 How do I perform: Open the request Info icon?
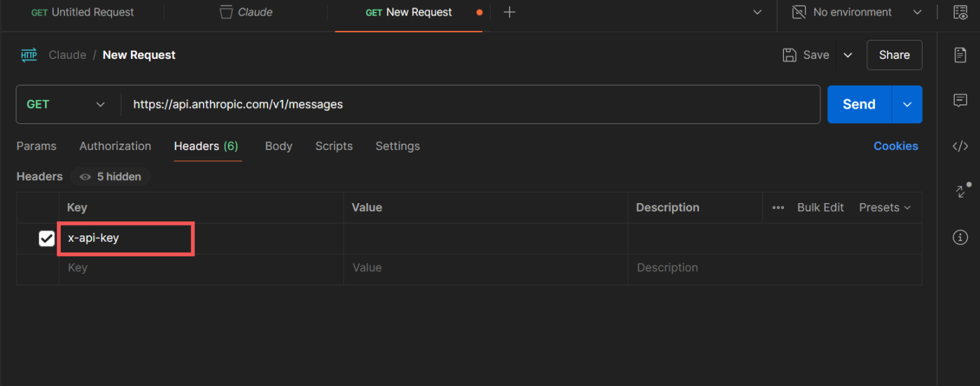pos(960,237)
